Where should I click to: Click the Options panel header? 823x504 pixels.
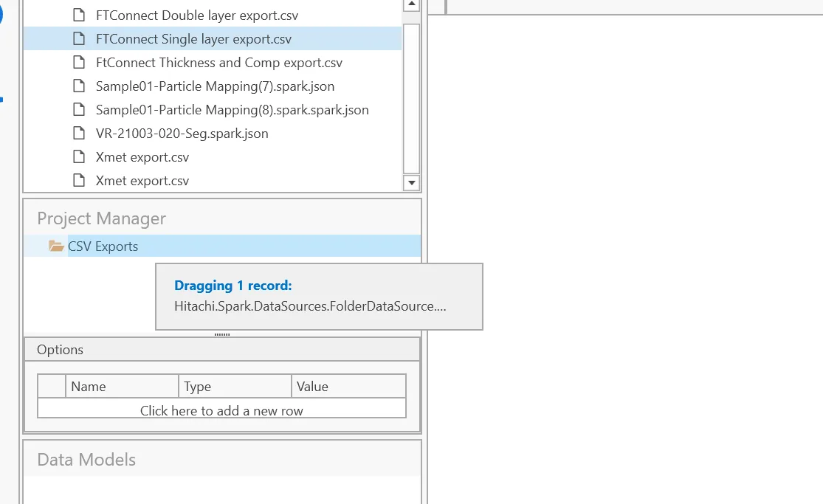[x=222, y=350]
